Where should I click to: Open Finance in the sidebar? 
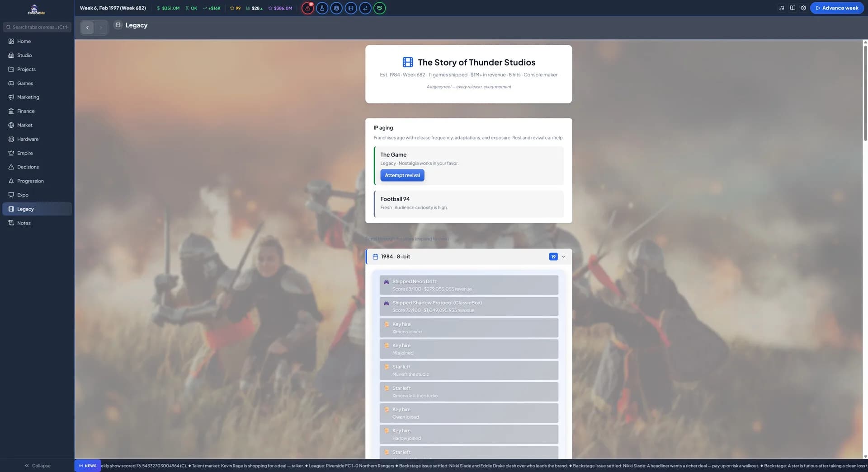click(x=37, y=112)
